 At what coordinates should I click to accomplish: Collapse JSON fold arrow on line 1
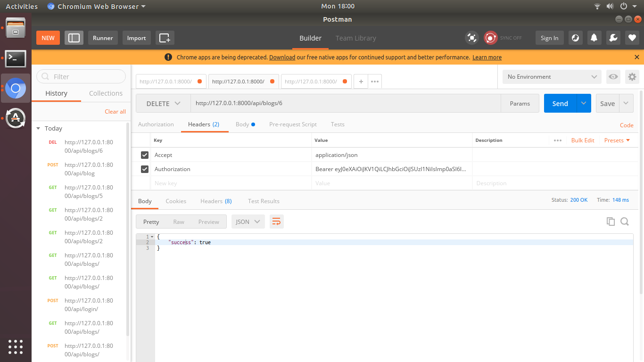(152, 237)
